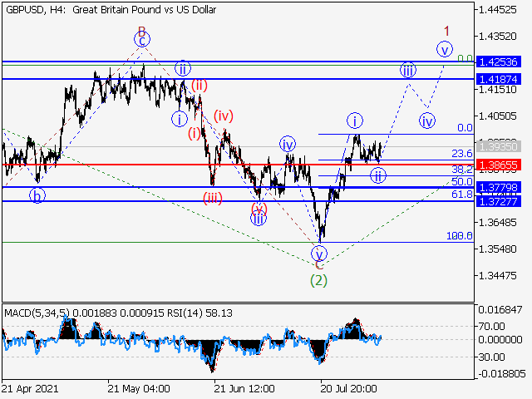Viewport: 532px width, 399px height.
Task: Click the red 1.38655 price tag
Action: [x=499, y=165]
